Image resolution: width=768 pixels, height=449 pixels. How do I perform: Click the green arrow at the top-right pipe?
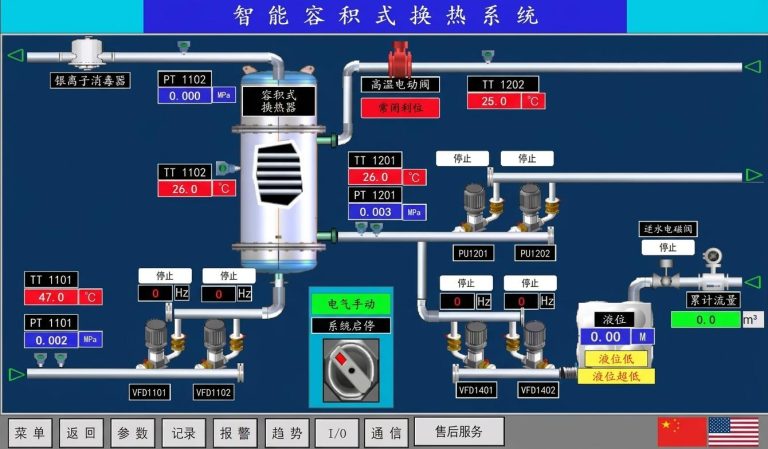[752, 66]
